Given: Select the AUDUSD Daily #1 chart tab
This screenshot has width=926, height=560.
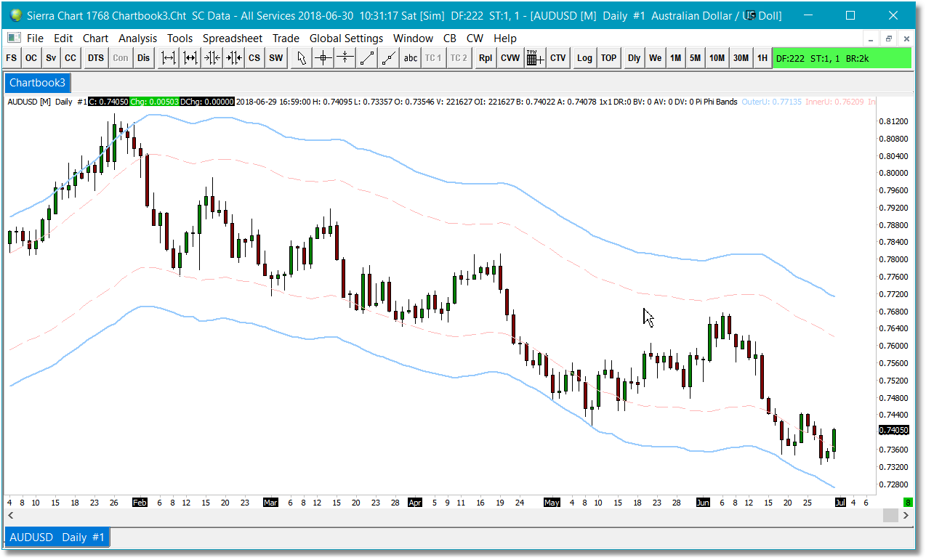Looking at the screenshot, I should tap(57, 537).
